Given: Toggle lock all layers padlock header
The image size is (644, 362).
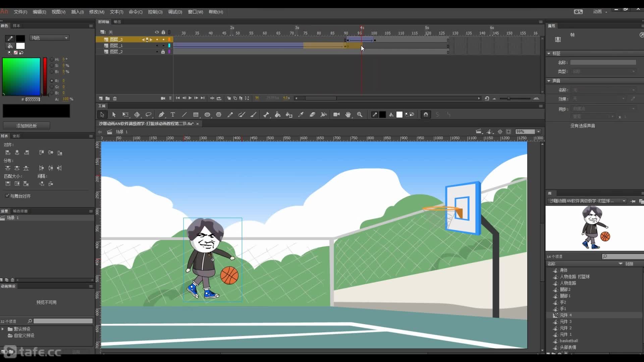Looking at the screenshot, I should tap(163, 32).
